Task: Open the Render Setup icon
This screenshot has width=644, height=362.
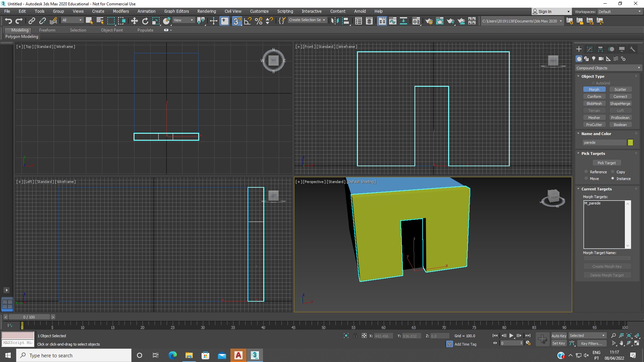Action: pyautogui.click(x=429, y=21)
